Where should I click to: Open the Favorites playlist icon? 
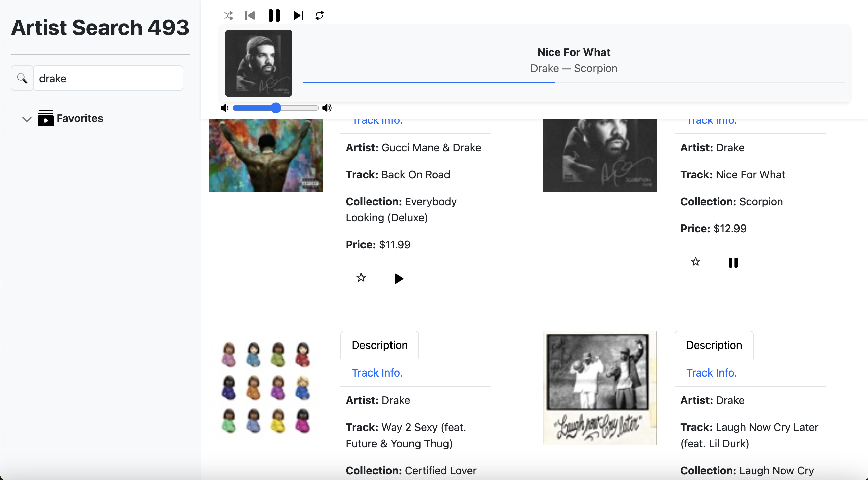(x=46, y=118)
